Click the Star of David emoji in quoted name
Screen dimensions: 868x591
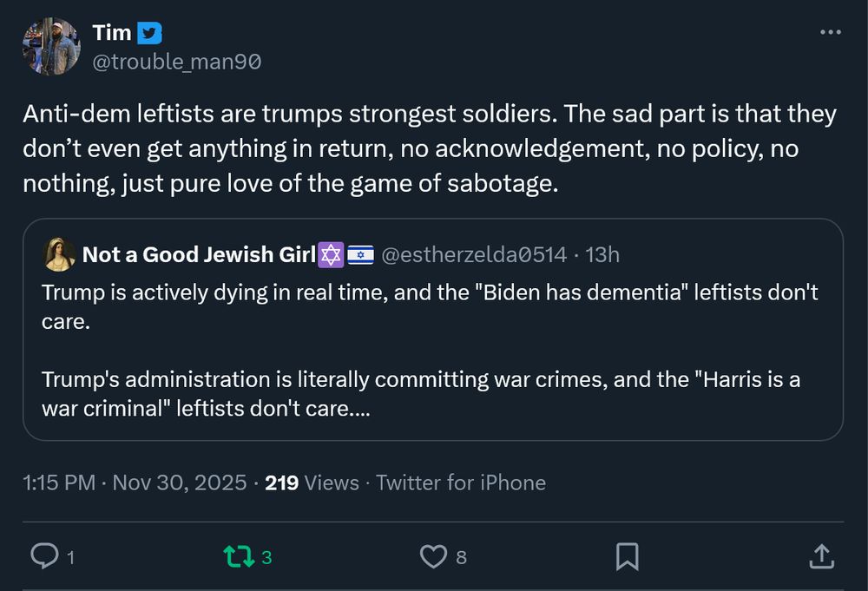[x=332, y=254]
